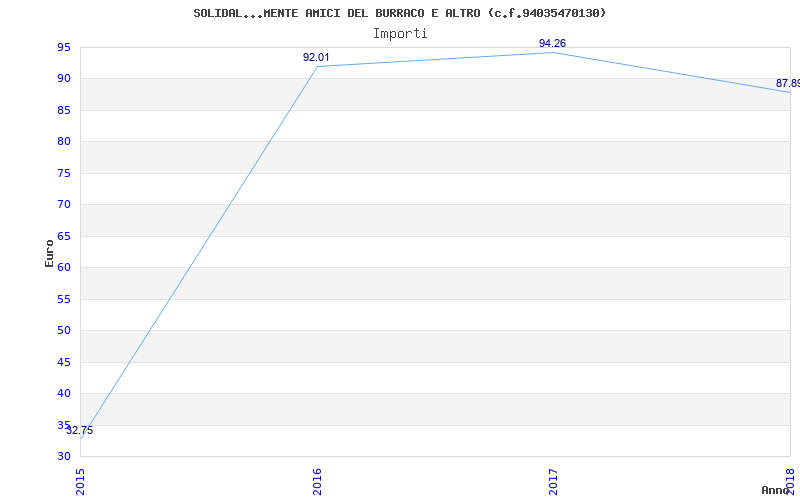Click the Importi subtitle

400,34
